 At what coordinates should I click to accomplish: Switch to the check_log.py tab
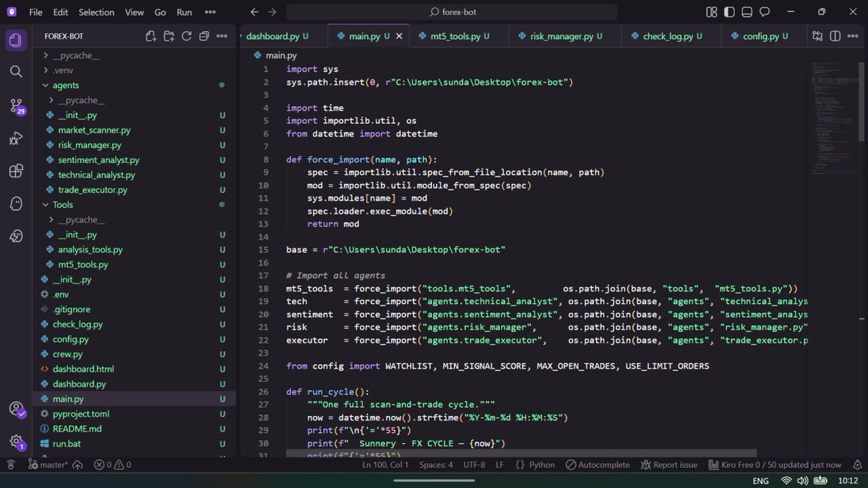(672, 36)
